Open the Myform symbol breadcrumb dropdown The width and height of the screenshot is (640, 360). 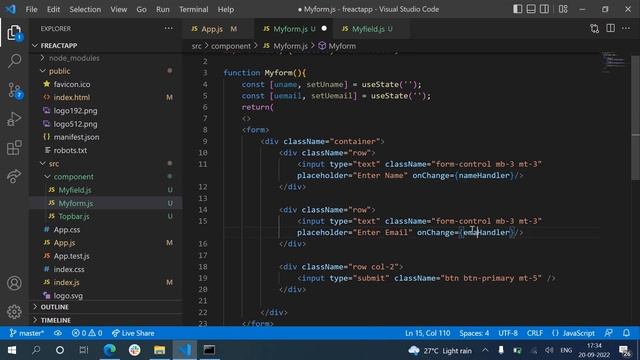(337, 46)
